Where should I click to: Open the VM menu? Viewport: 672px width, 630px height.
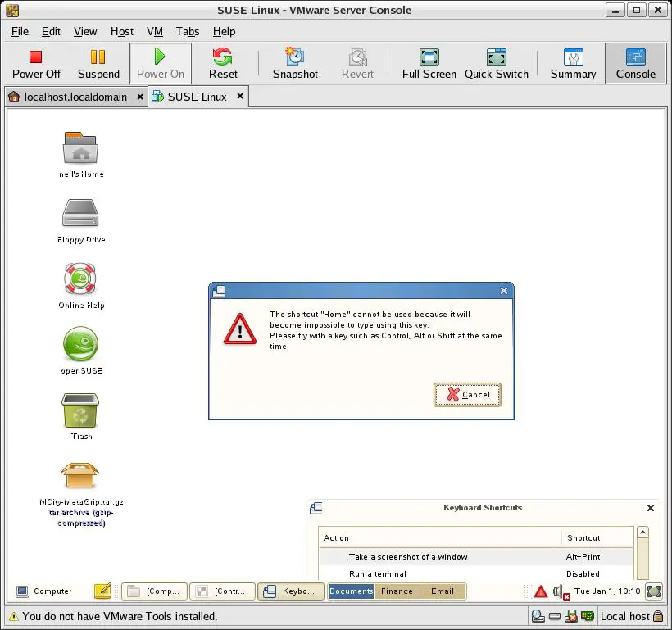pos(154,31)
